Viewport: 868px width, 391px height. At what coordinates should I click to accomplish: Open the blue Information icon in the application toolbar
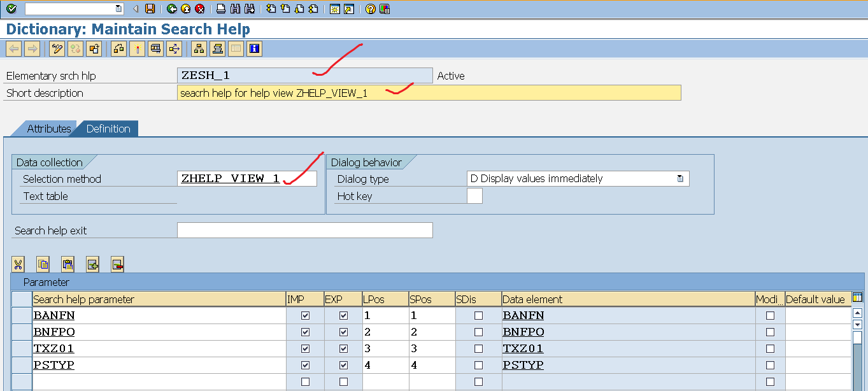(255, 49)
